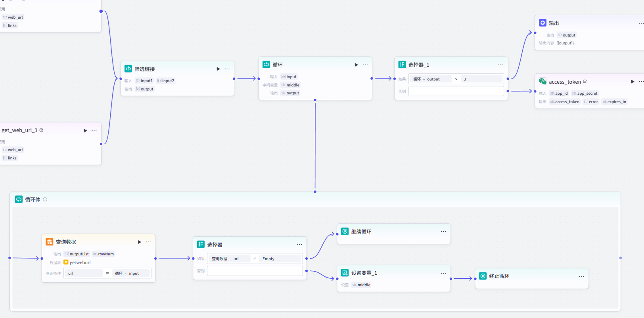Select the input1 parameter tag
644x318 pixels.
[144, 80]
